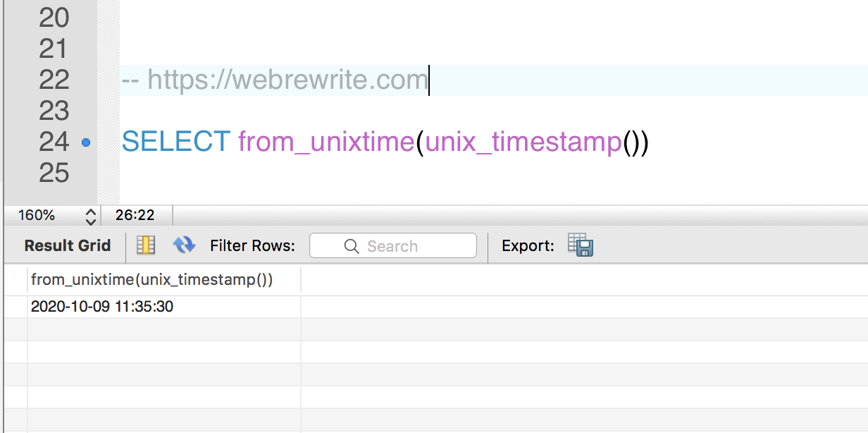Screen dimensions: 868x433
Task: Click the zoom stepper arrows beside 160%
Action: [90, 216]
